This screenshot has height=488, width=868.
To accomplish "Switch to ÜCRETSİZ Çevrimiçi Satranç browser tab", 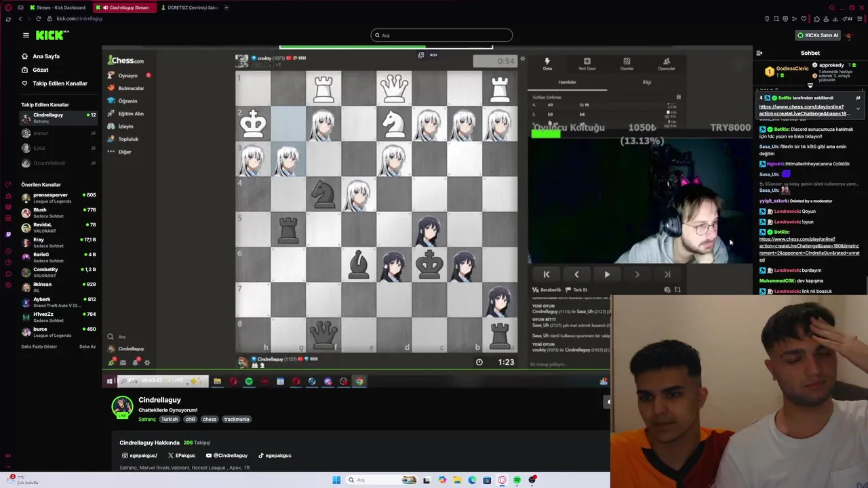I will pos(190,7).
